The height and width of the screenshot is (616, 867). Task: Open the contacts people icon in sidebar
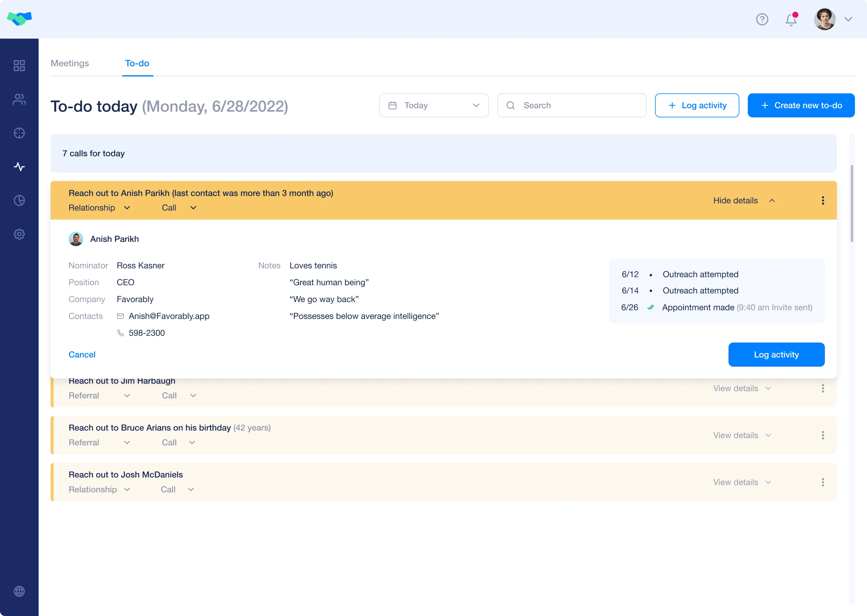coord(19,99)
